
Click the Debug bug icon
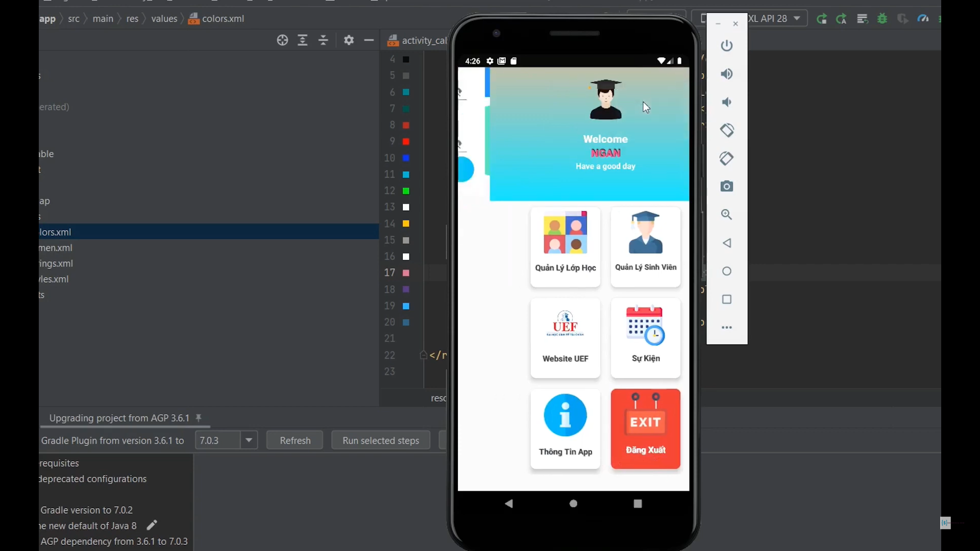[x=883, y=19]
